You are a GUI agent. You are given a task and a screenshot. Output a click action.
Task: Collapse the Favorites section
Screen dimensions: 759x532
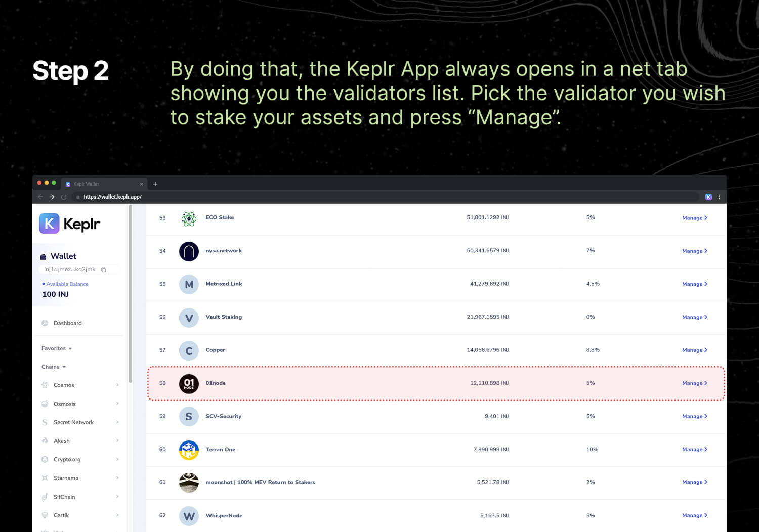point(57,348)
